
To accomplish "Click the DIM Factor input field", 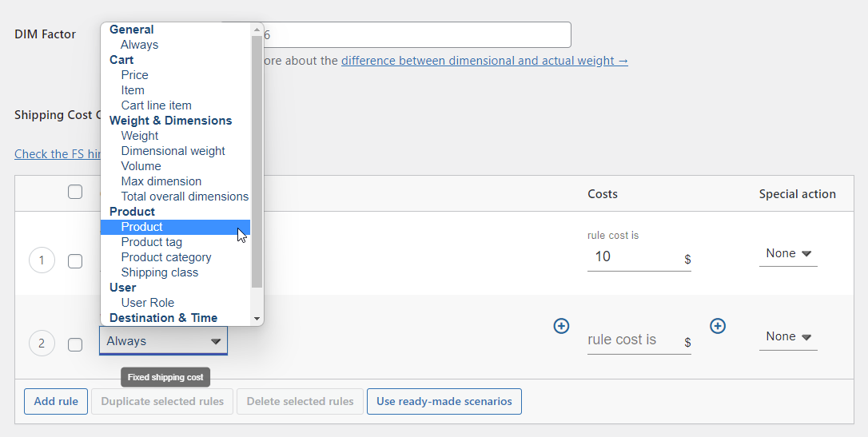I will 417,35.
